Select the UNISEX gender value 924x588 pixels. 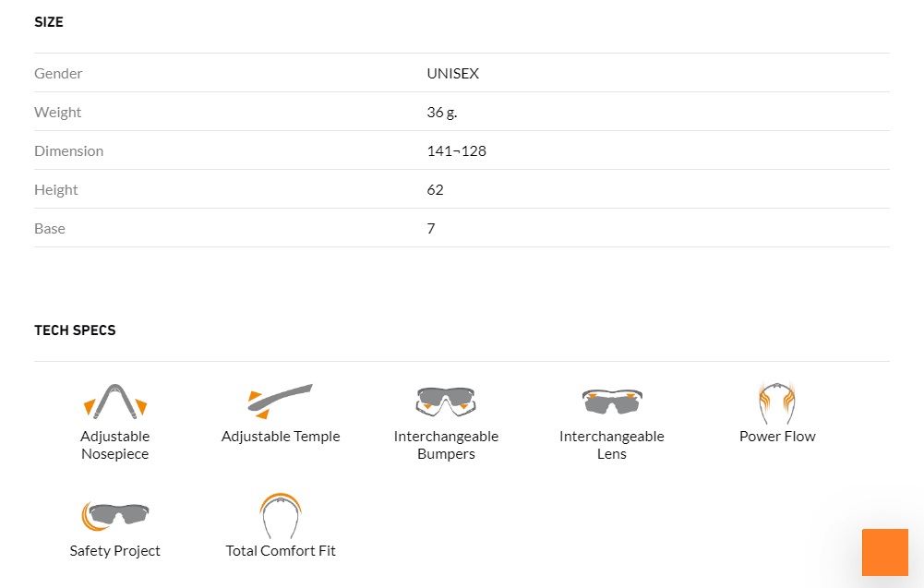tap(452, 74)
